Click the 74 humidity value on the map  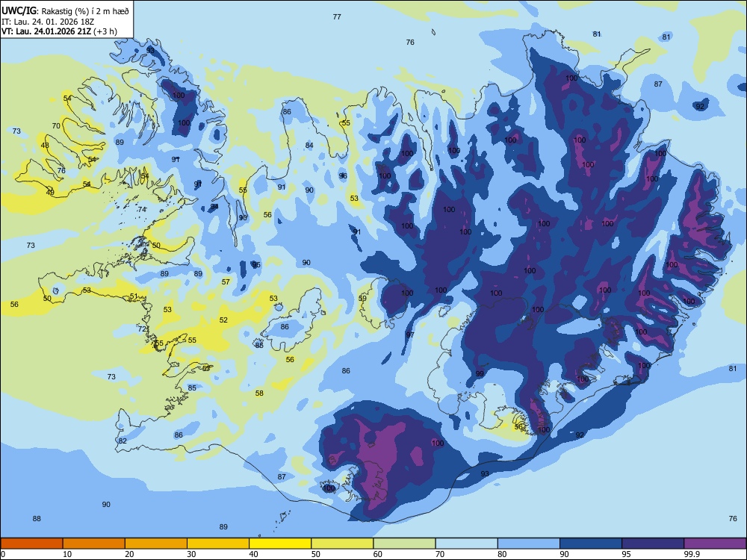coord(141,210)
